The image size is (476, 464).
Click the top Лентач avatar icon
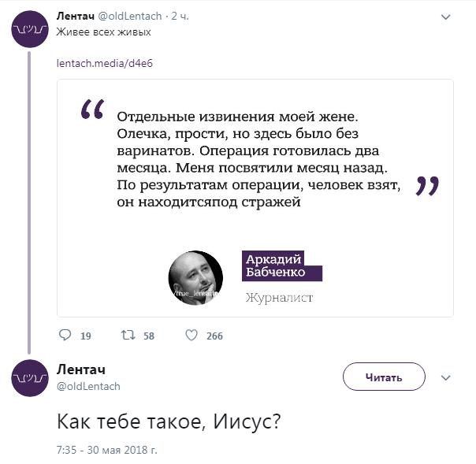pos(30,29)
